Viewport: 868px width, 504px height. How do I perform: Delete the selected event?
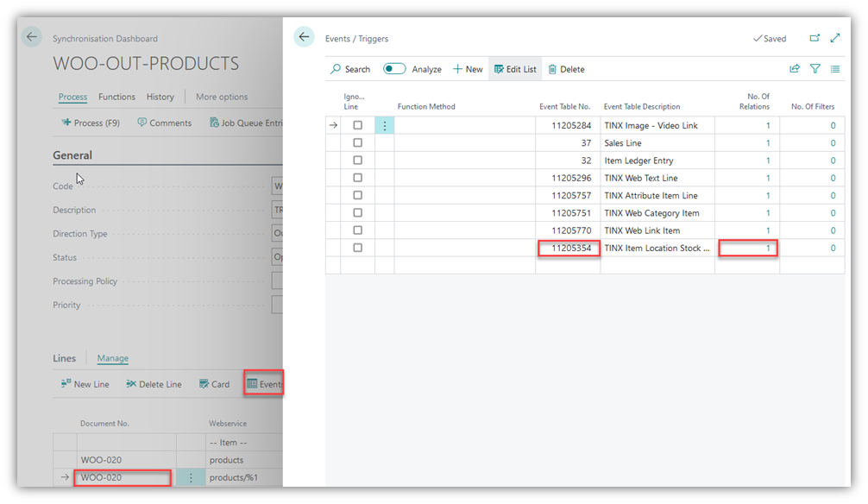[x=566, y=69]
